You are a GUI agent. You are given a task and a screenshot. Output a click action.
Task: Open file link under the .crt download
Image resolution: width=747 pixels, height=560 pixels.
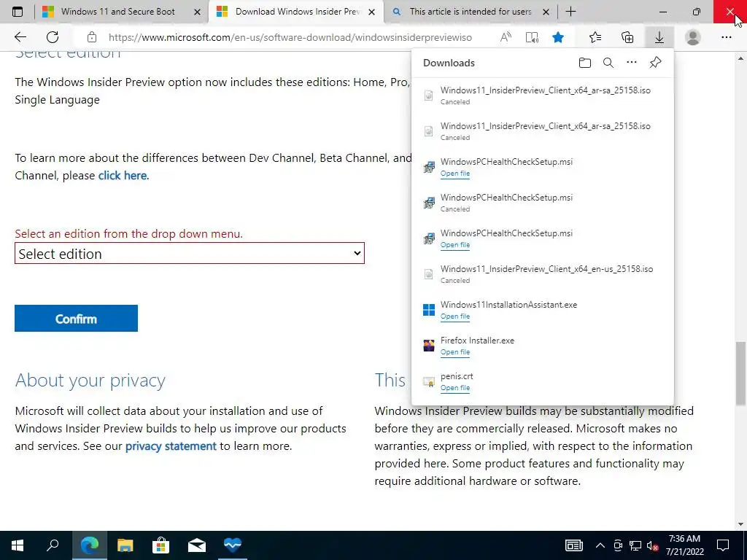click(455, 388)
